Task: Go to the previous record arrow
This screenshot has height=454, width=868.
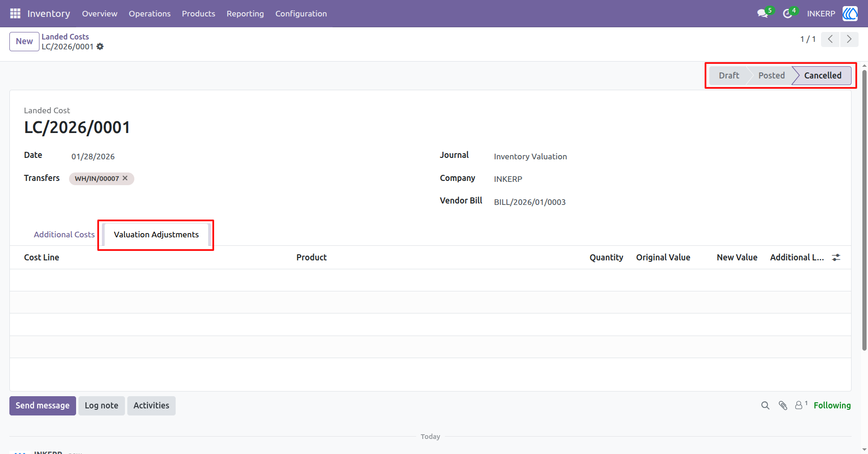Action: click(x=830, y=39)
